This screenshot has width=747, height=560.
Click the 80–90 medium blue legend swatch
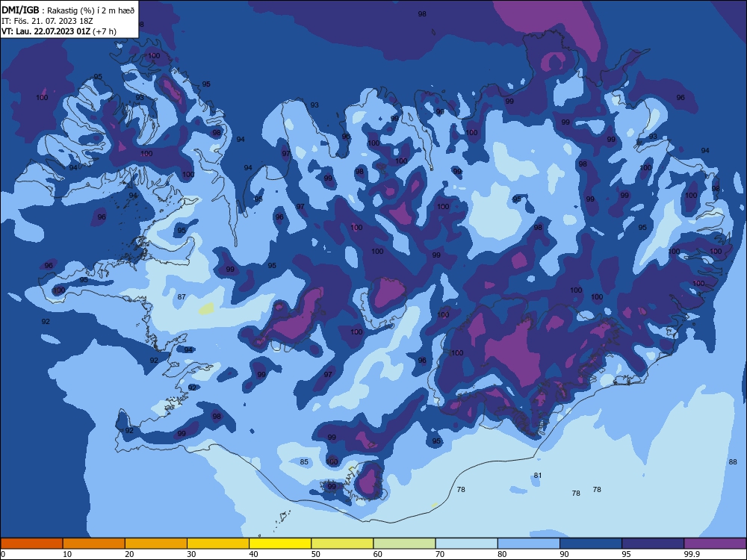[529, 544]
